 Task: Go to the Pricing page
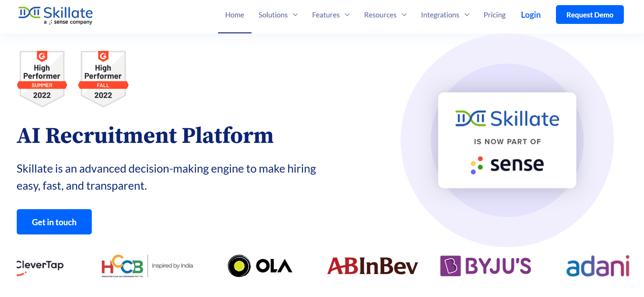pos(495,15)
